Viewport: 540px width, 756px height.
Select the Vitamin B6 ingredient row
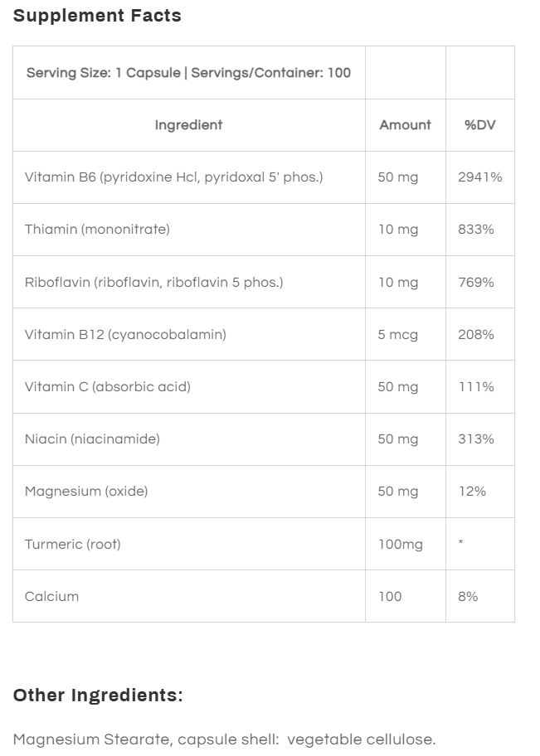173,177
